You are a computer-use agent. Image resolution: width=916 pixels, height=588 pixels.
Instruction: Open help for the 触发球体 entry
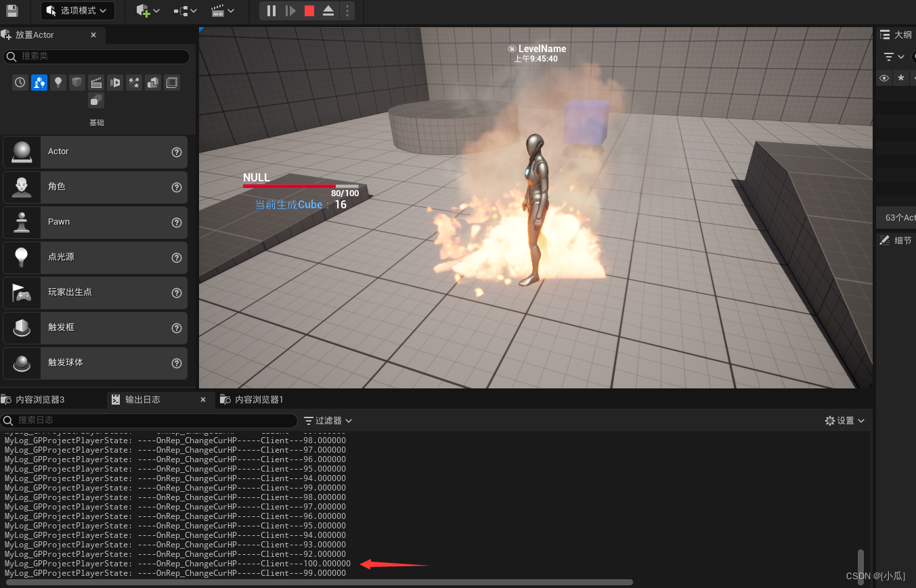[x=177, y=363]
